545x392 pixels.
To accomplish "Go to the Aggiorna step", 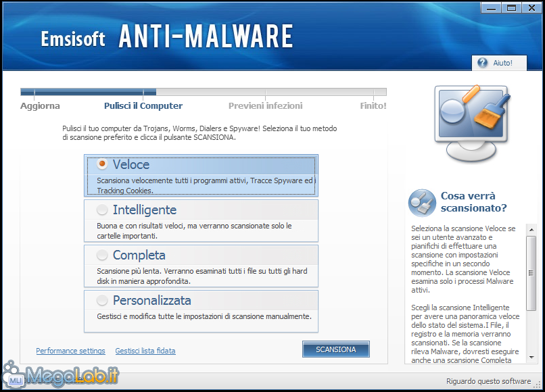I will (40, 105).
